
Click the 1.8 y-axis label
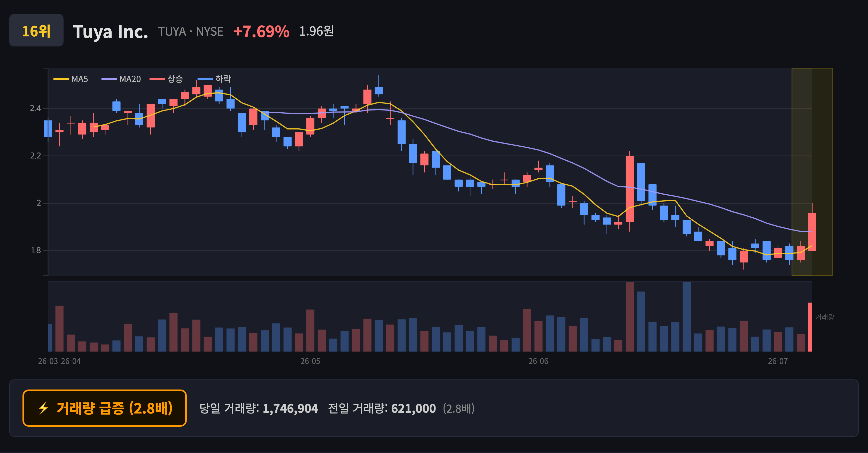(36, 250)
